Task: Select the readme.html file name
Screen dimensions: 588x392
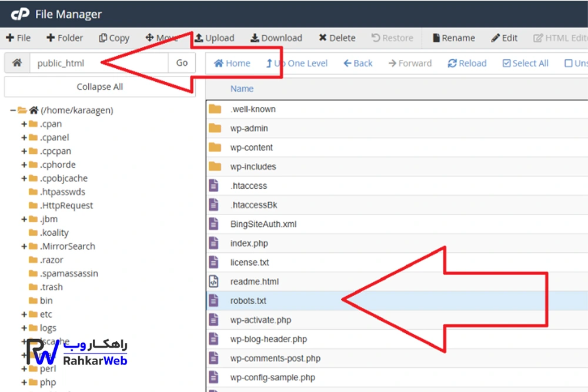Action: tap(254, 282)
